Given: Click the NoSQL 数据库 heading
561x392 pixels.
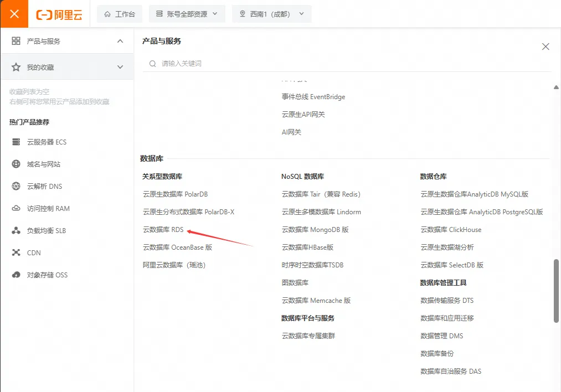Looking at the screenshot, I should click(303, 176).
